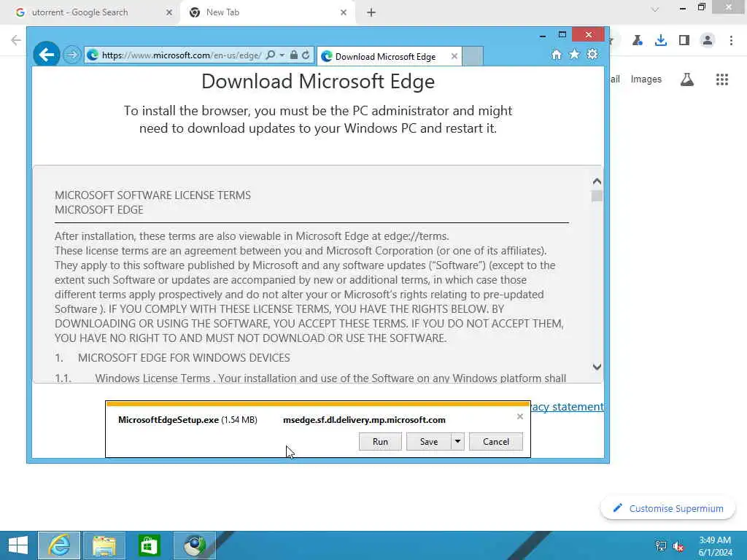
Task: Click the Download Microsoft Edge page heading
Action: (318, 81)
